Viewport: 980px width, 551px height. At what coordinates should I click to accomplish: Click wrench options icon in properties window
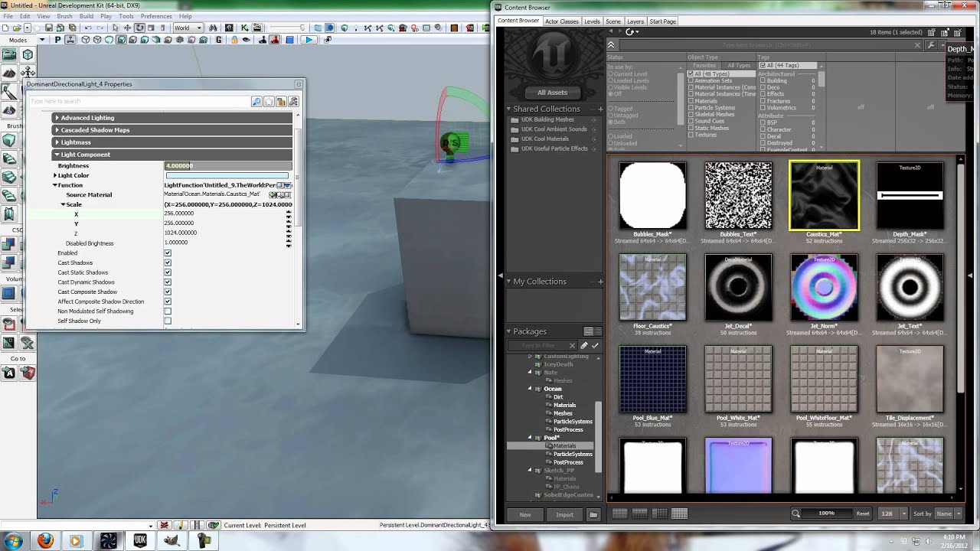[293, 101]
